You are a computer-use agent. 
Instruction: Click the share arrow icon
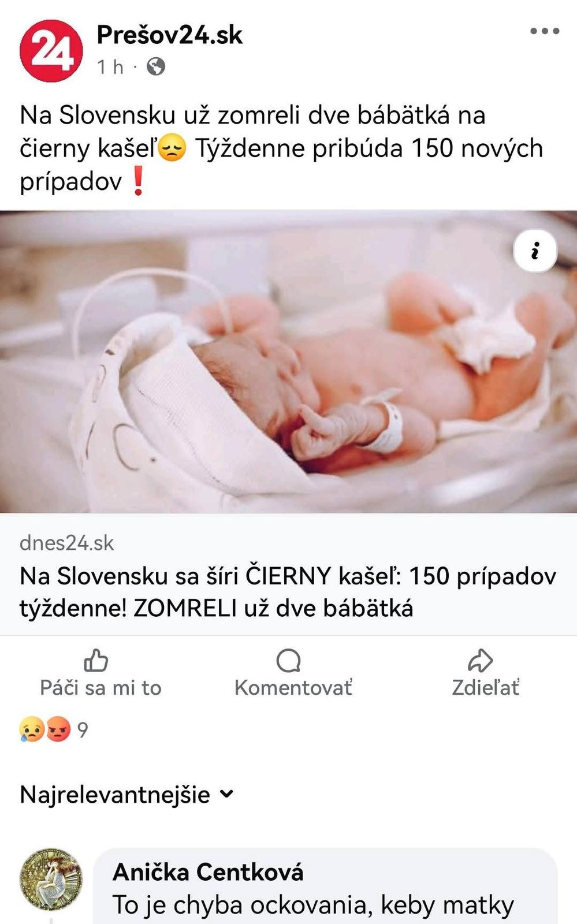[x=480, y=660]
